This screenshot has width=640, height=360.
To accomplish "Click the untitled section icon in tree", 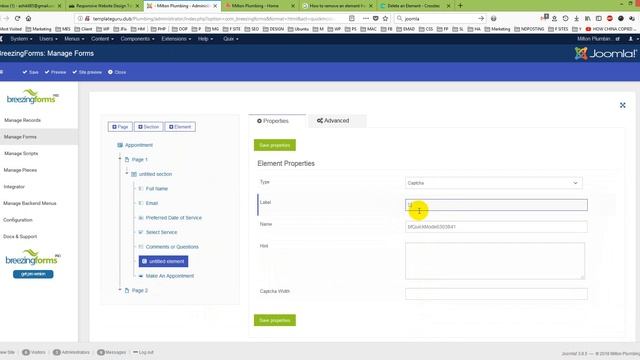I will (134, 174).
